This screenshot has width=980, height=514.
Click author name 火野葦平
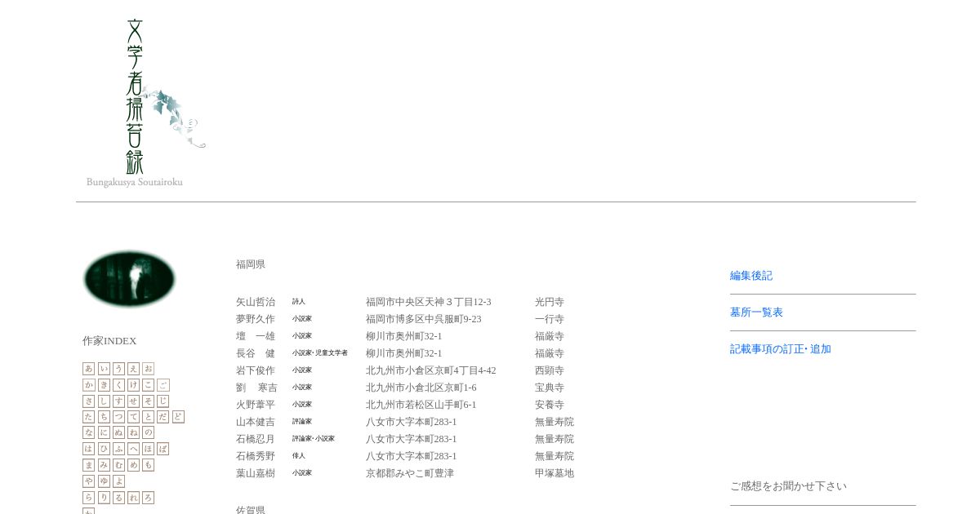pos(256,405)
